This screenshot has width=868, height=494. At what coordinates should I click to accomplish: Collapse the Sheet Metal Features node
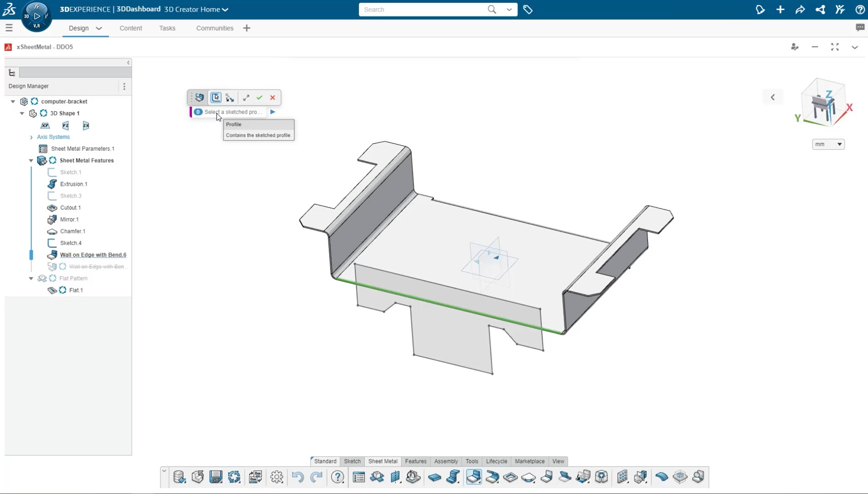tap(31, 161)
